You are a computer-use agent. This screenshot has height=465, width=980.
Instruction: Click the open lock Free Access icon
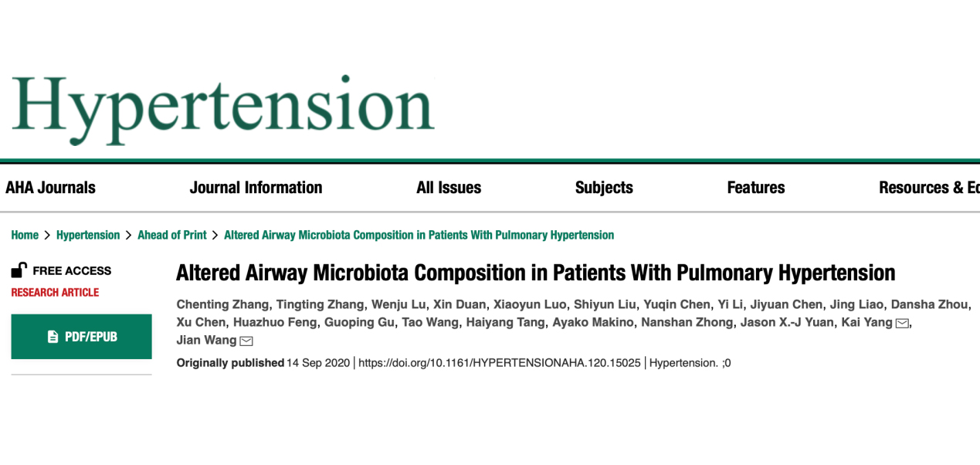click(x=19, y=270)
